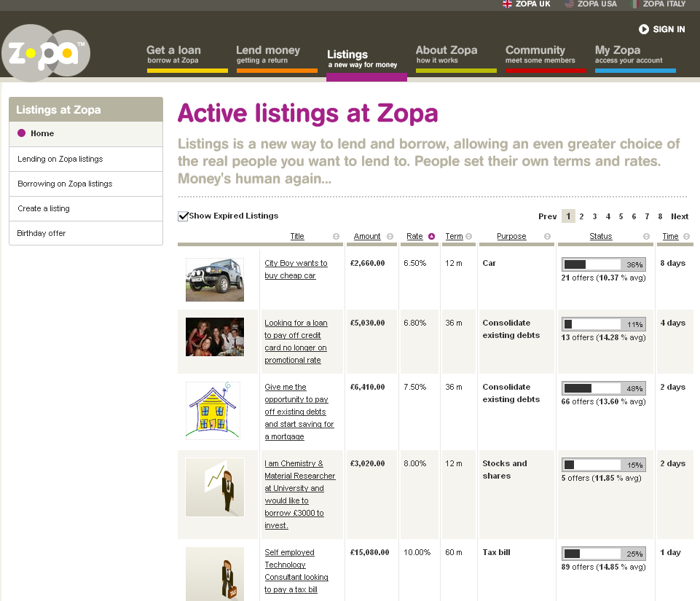Go to Next page of listings

[x=680, y=216]
